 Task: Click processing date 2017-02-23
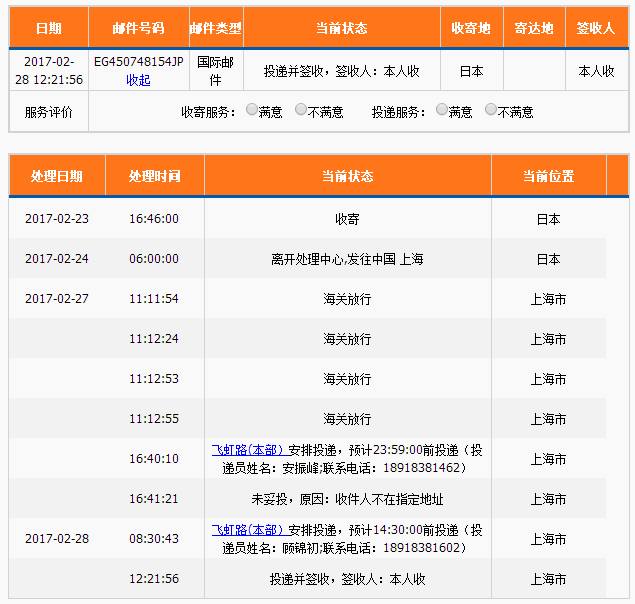[57, 219]
